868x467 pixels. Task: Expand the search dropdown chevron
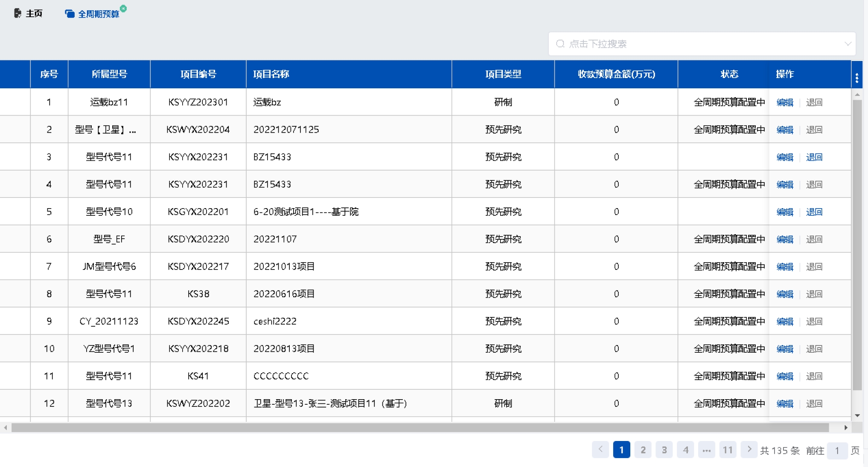(x=848, y=44)
